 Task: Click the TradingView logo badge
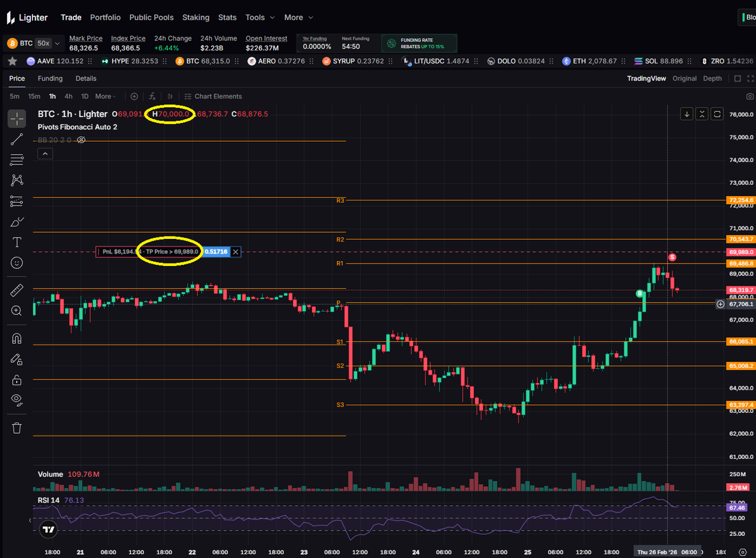click(x=49, y=530)
